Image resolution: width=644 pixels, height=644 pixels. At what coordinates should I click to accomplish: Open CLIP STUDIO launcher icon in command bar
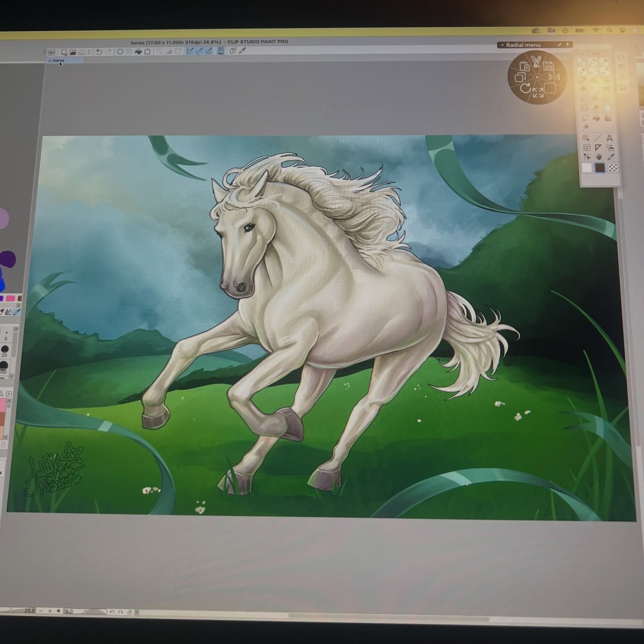coord(51,52)
